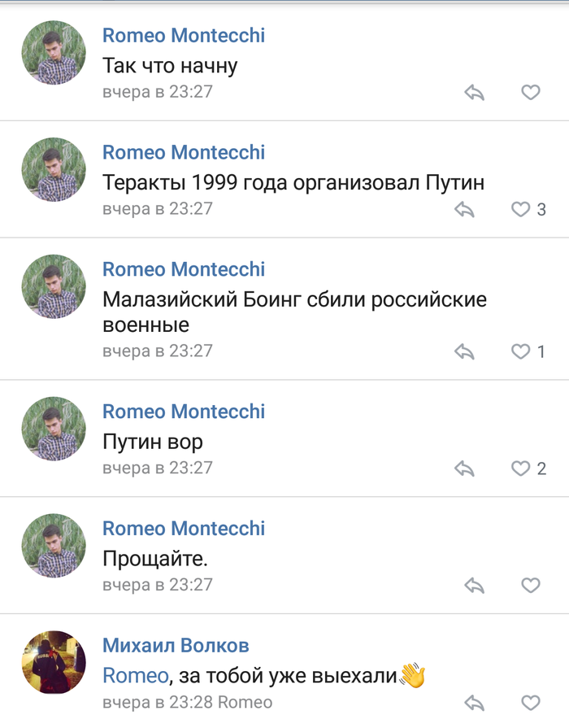Reply to the "Малазийский Боинг" comment
Screen dimensions: 569x728
(464, 351)
